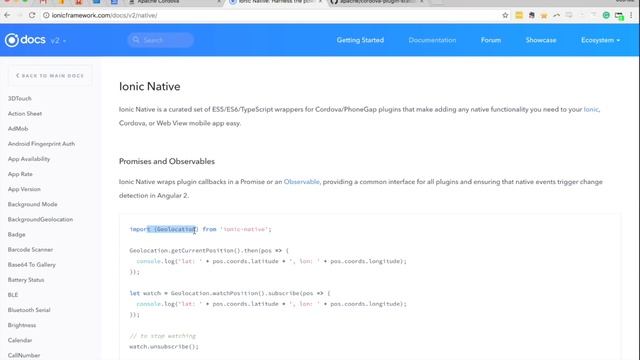Reload the page with the refresh icon
Viewport: 640px width, 360px height.
tap(32, 15)
